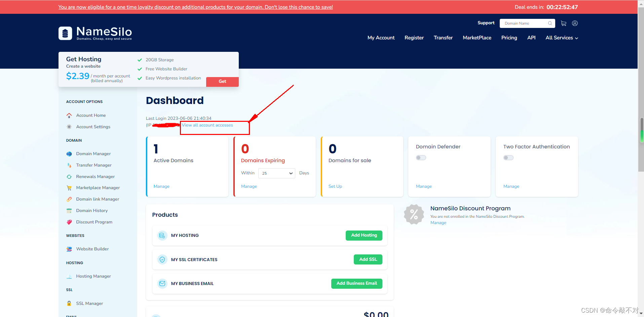Screen dimensions: 644x317
Task: Click the Discount Program tag icon
Action: tap(69, 222)
